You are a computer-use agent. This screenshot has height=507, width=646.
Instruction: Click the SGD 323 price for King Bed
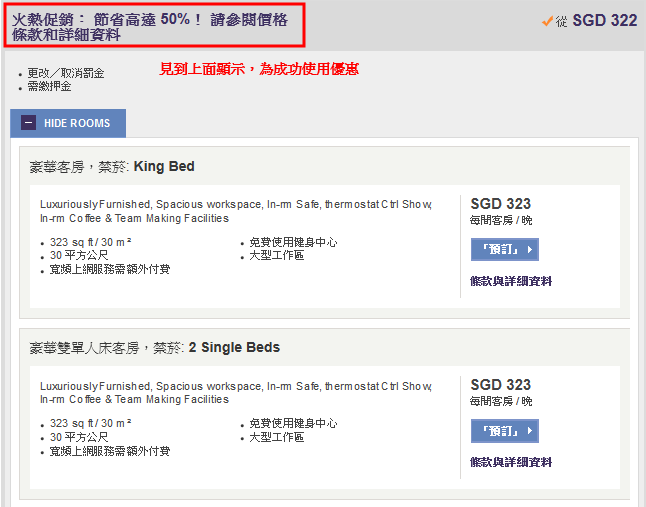500,204
